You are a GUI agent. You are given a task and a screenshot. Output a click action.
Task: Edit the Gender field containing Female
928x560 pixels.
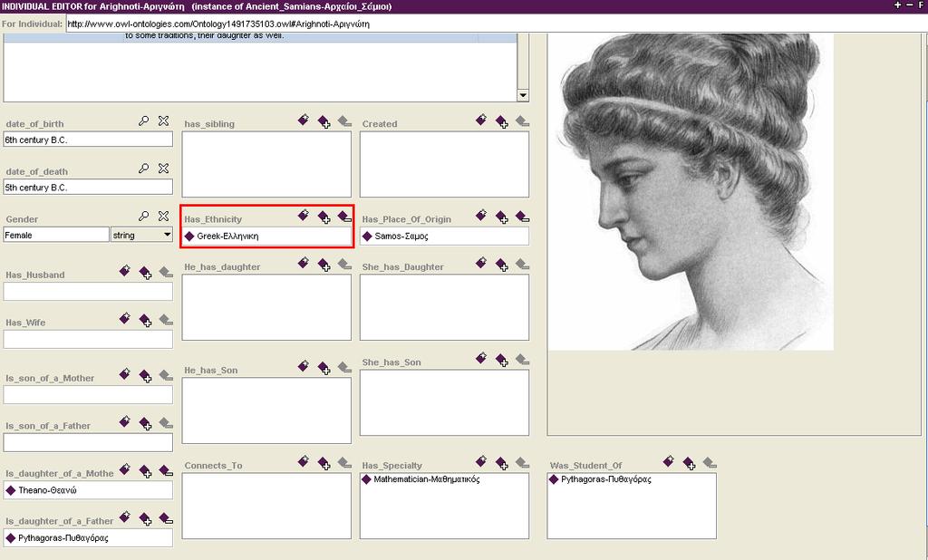coord(56,235)
